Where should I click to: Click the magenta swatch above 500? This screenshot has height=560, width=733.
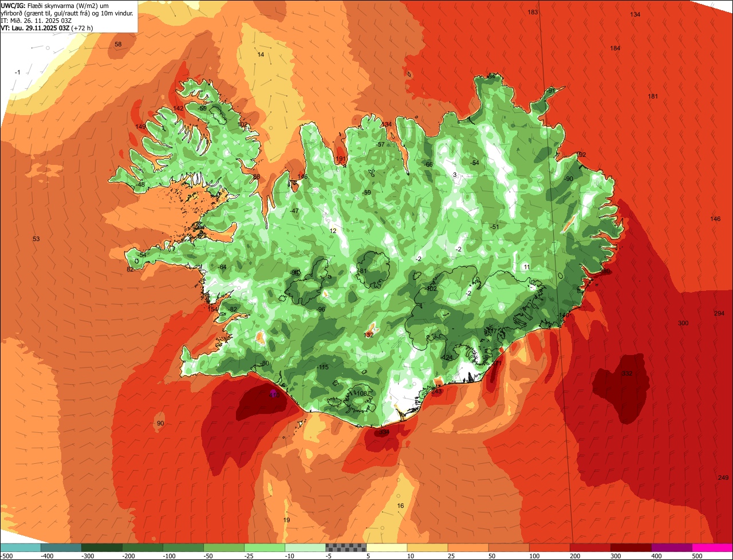(712, 547)
